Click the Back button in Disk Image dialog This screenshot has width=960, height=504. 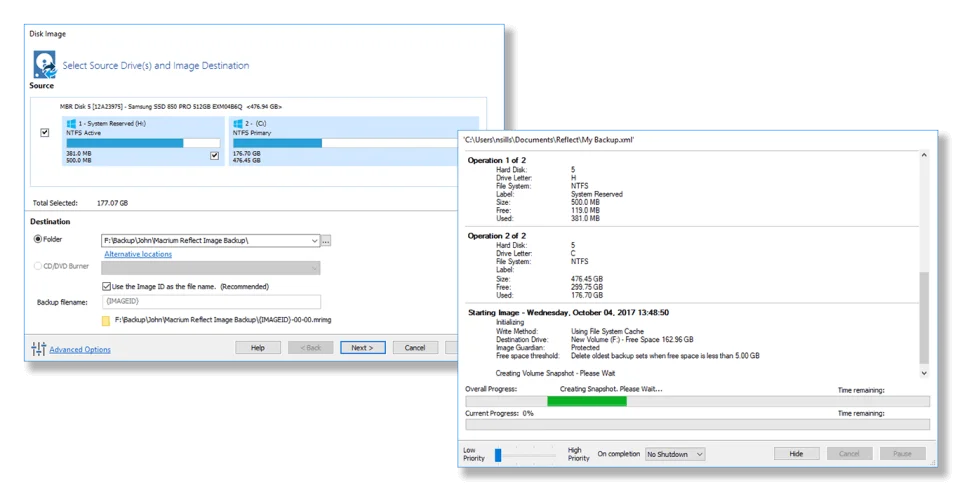[x=310, y=348]
